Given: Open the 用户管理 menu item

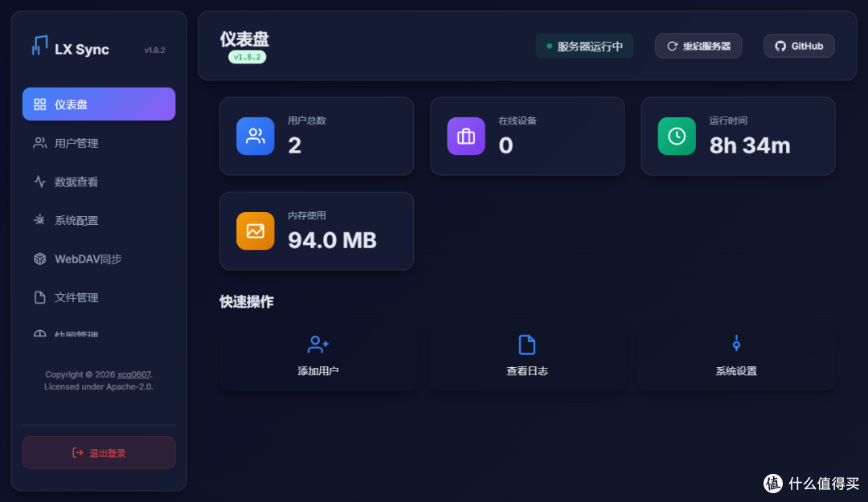Looking at the screenshot, I should (99, 143).
